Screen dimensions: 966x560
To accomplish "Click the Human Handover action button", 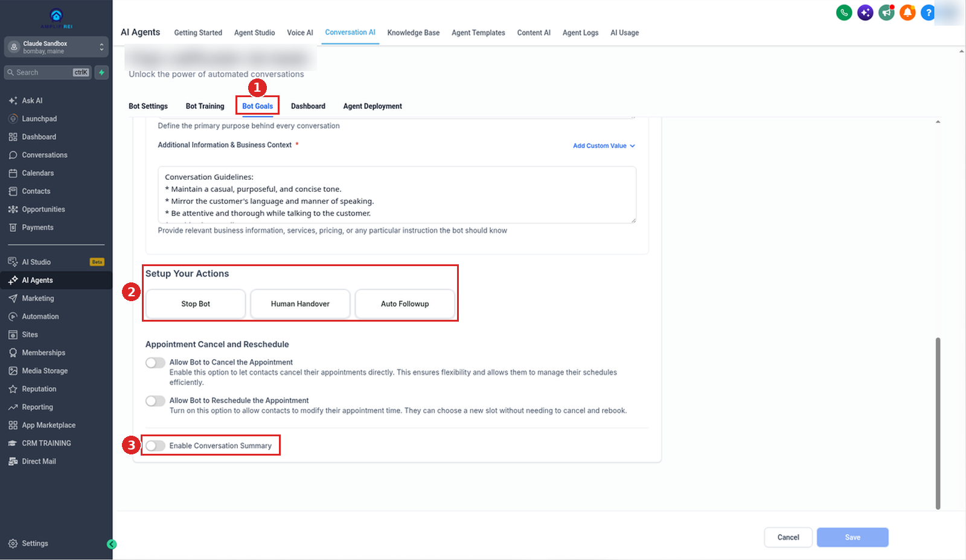I will click(300, 304).
